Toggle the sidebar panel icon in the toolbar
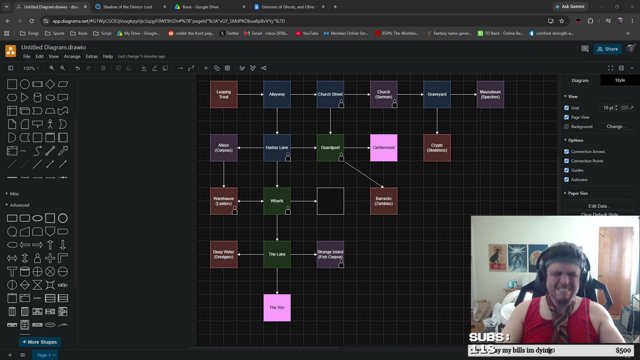Screen dimensions: 640x360 (11, 68)
